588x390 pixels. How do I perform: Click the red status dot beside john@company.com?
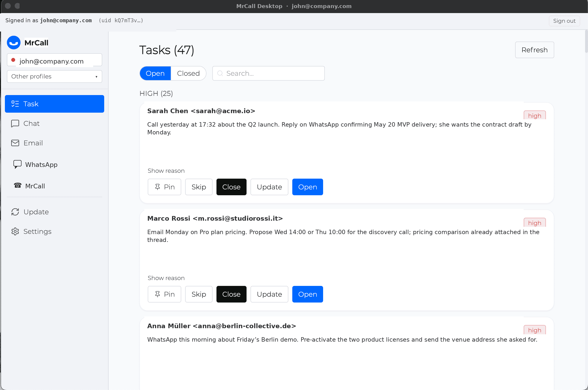[x=13, y=60]
